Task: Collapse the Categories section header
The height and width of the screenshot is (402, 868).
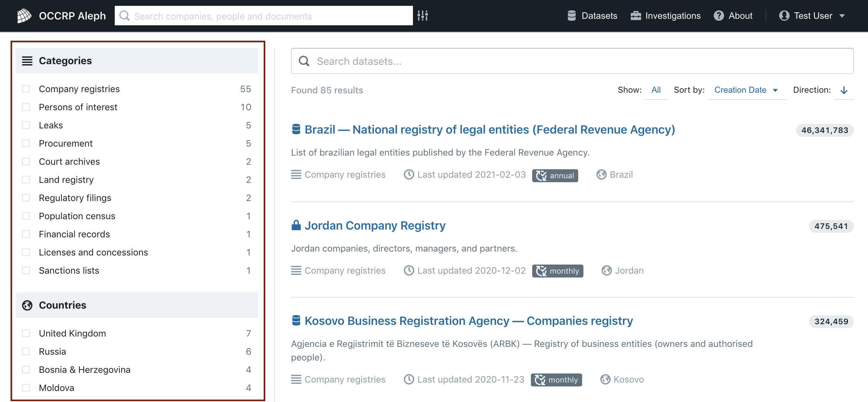Action: click(136, 61)
